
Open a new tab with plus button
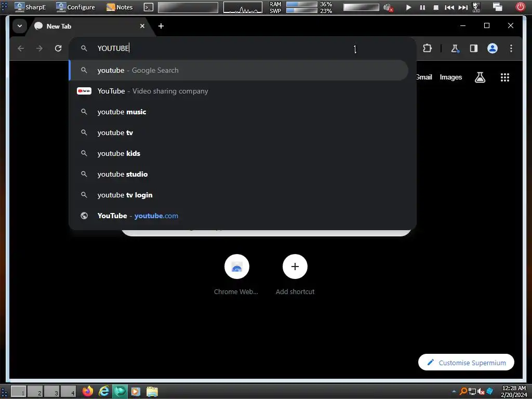(161, 26)
